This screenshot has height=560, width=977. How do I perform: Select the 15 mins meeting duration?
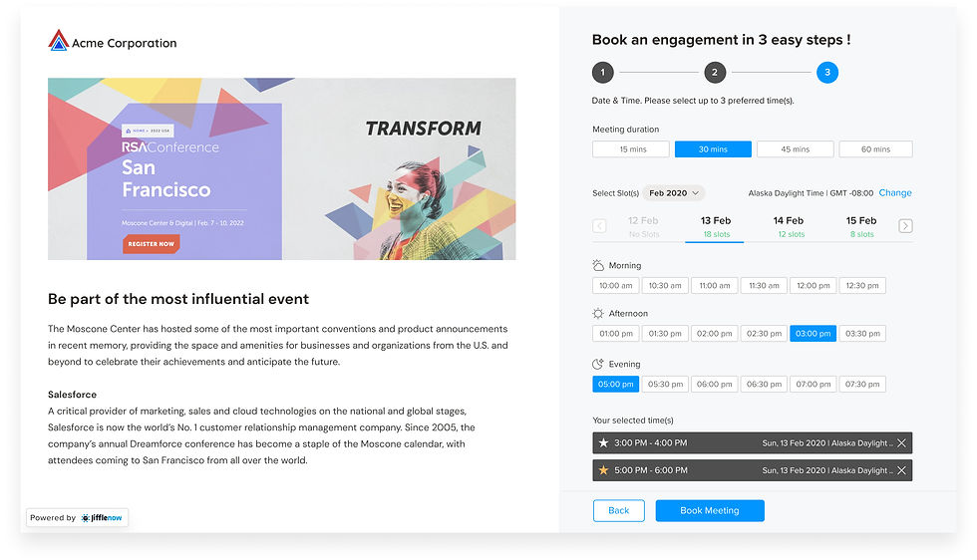pos(630,149)
